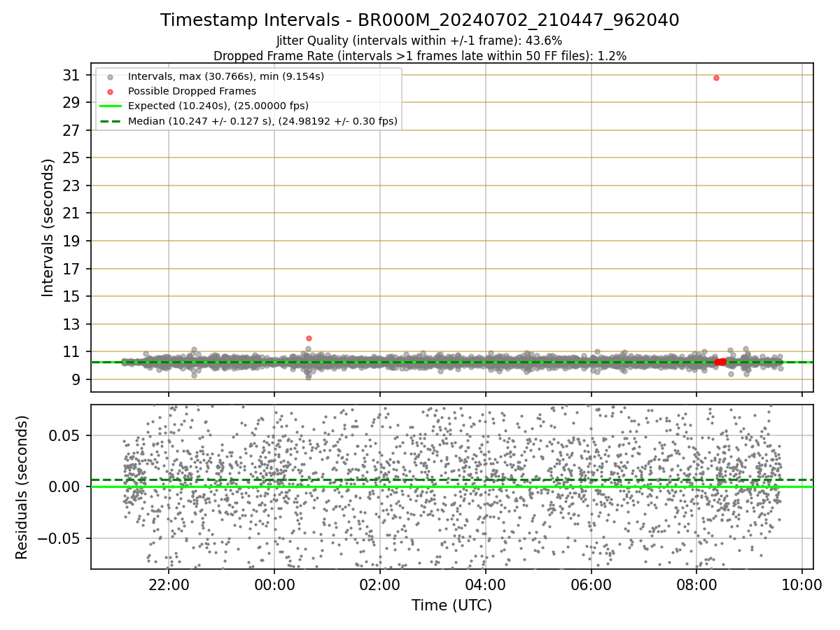Click the red dropped-frame point near 12 seconds
The height and width of the screenshot is (630, 840).
pos(309,338)
